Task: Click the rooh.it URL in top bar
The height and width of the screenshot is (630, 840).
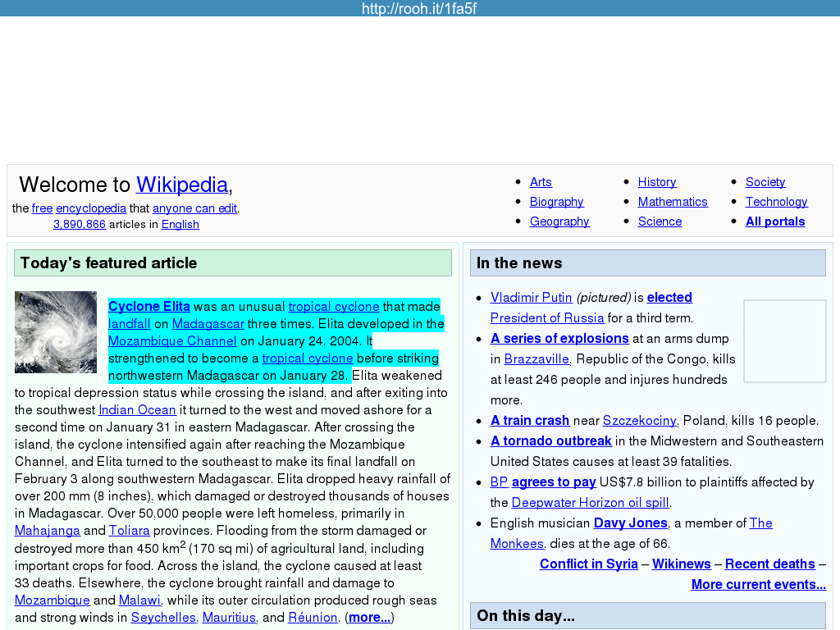Action: point(419,8)
